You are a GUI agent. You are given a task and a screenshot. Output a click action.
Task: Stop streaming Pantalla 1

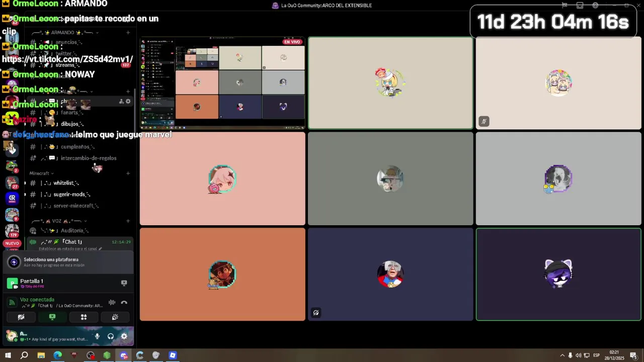124,283
